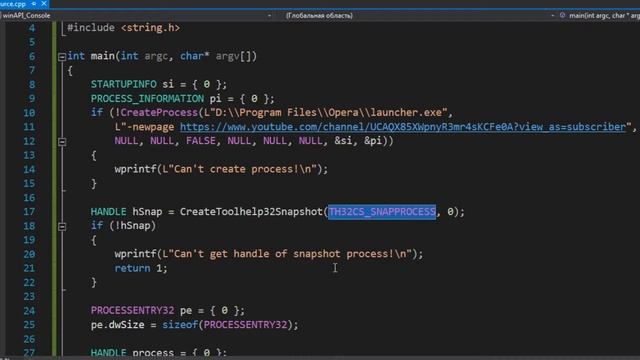Click line number 24 in the margin
Screen dimensions: 640x360
click(29, 311)
